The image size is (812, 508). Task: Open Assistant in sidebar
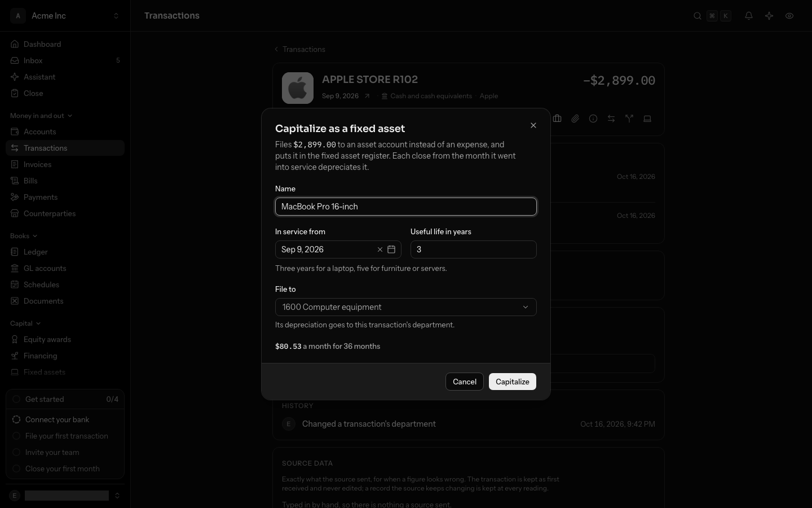click(x=65, y=77)
